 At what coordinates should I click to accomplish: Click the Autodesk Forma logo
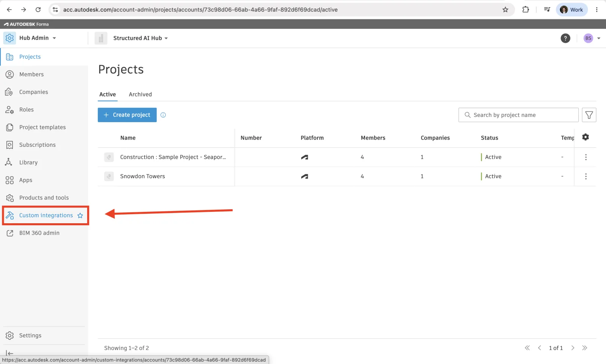coord(26,24)
